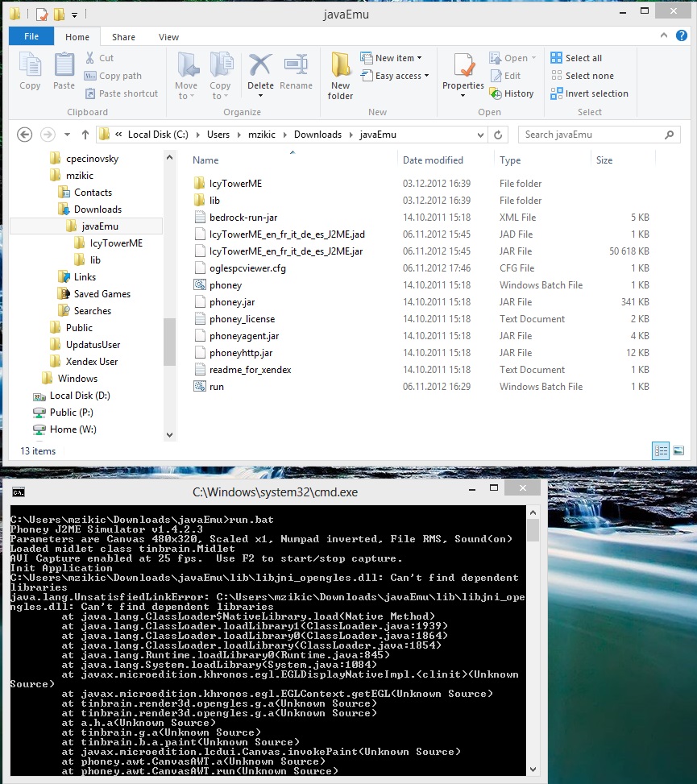697x784 pixels.
Task: Click the Properties icon in ribbon
Action: (463, 65)
